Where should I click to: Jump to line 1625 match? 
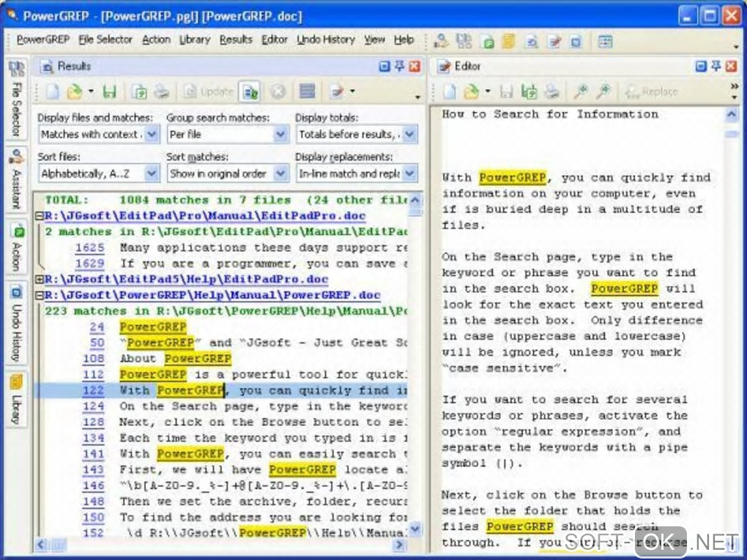[89, 247]
